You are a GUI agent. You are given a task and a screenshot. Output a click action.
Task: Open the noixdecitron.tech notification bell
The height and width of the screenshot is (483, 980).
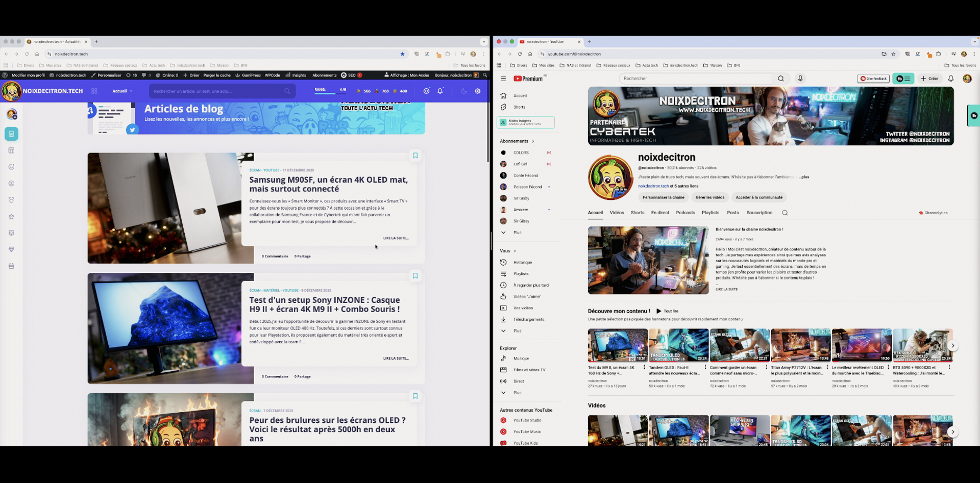click(x=440, y=91)
